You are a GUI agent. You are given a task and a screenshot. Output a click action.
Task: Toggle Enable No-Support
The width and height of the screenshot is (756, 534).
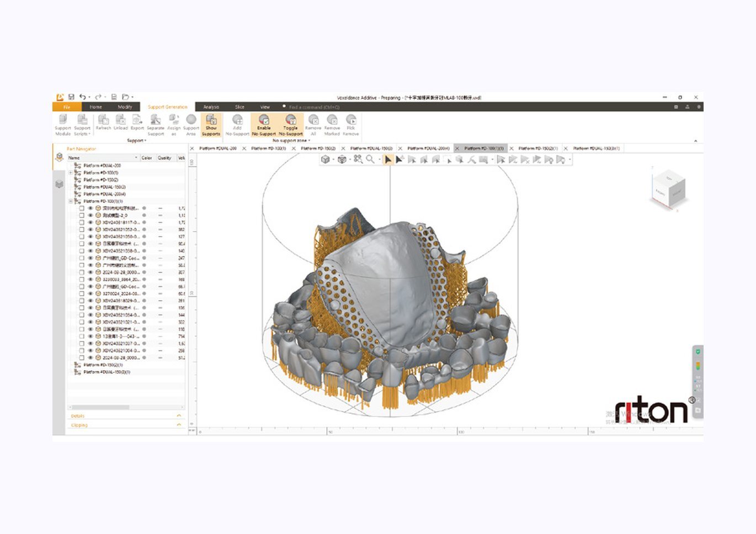point(264,125)
